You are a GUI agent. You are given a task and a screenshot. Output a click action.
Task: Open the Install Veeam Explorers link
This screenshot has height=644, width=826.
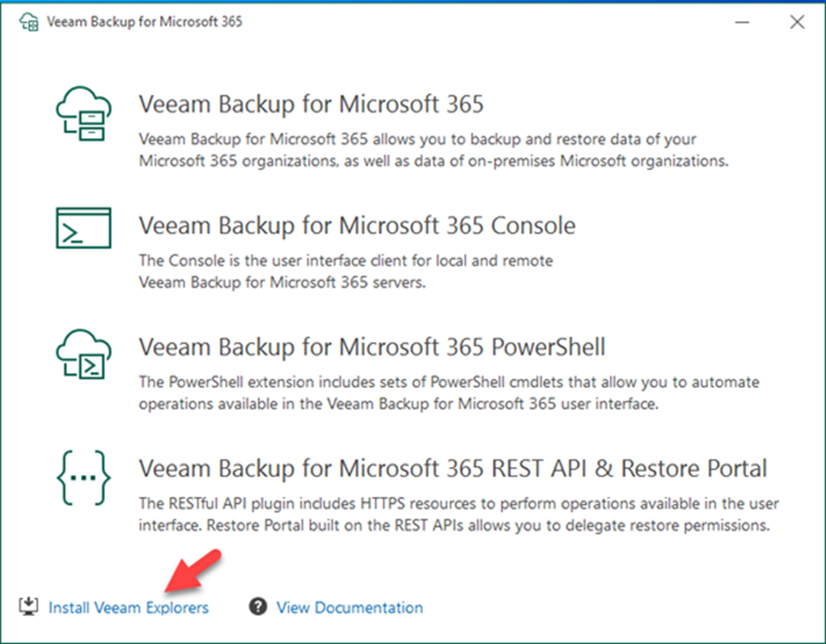[129, 608]
